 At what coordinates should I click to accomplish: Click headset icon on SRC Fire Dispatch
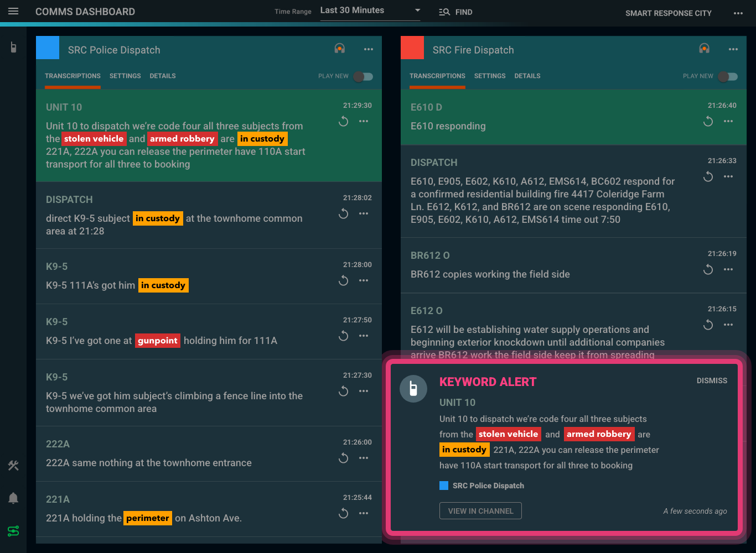(x=705, y=49)
